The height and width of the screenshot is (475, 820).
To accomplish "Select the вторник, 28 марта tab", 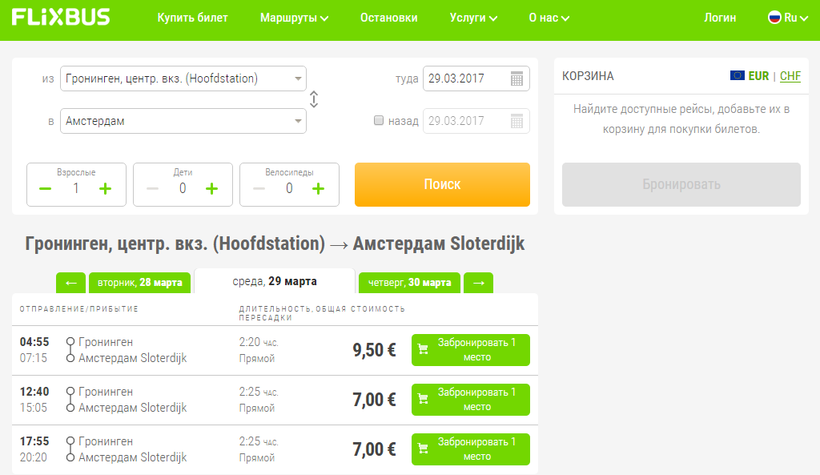I will tap(139, 283).
